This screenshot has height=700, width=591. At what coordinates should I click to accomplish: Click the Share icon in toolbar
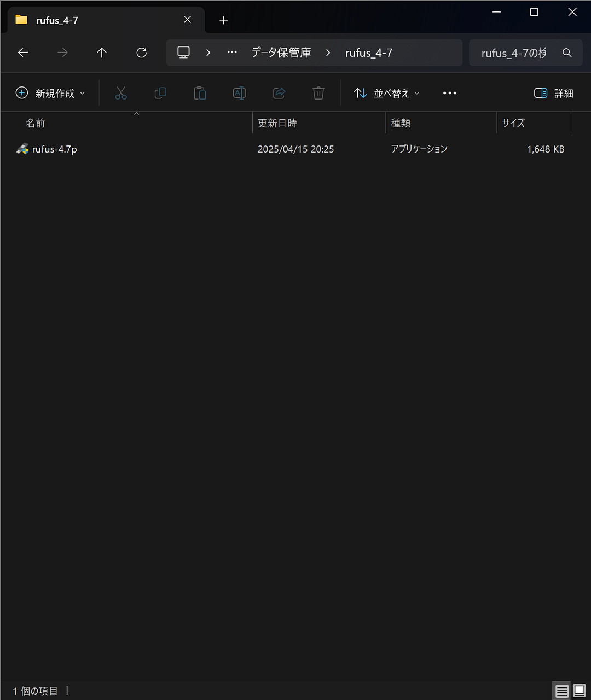(279, 94)
